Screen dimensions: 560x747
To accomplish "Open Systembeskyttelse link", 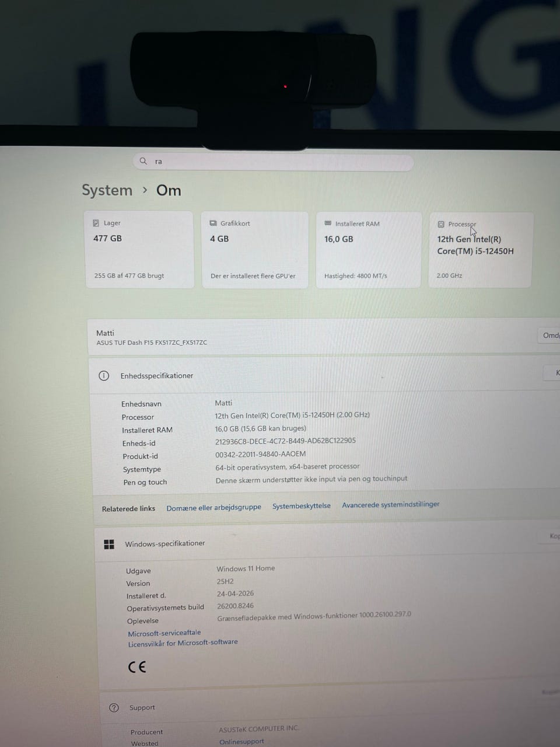I will [302, 506].
